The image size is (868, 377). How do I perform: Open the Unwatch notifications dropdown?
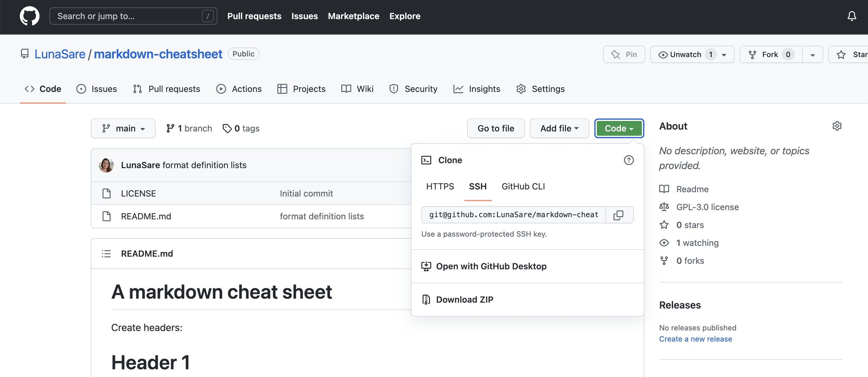pos(692,54)
